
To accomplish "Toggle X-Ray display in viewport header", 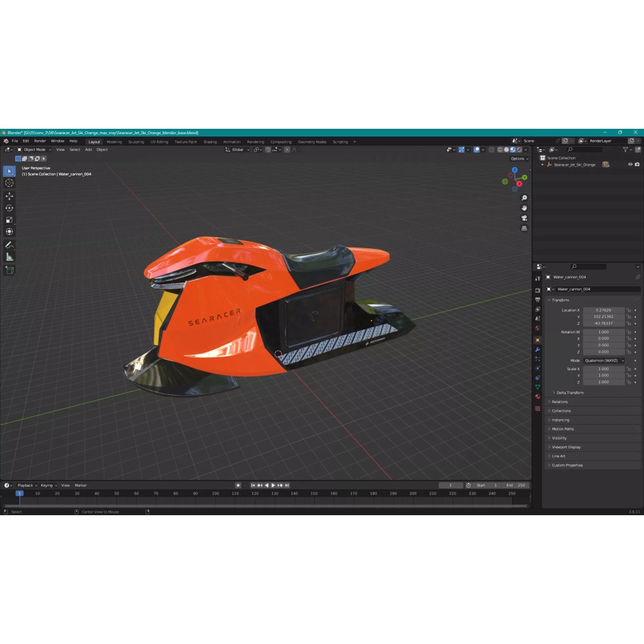I will [x=491, y=150].
